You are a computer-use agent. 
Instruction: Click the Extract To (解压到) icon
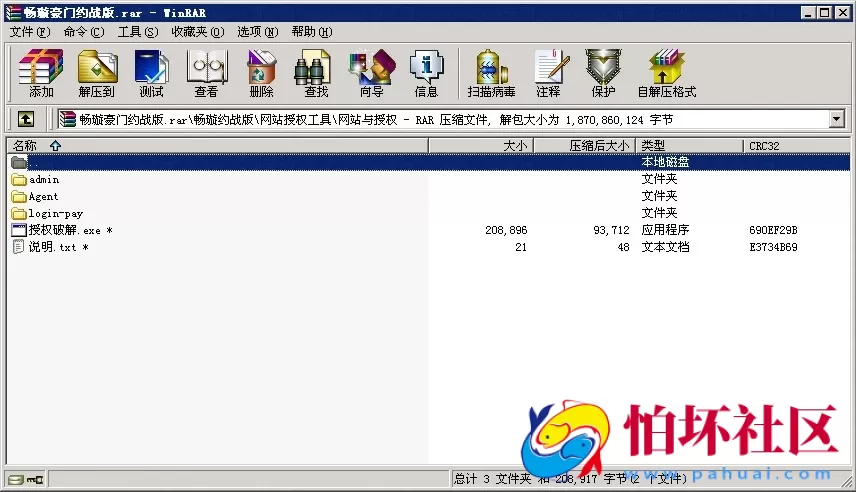pyautogui.click(x=97, y=73)
